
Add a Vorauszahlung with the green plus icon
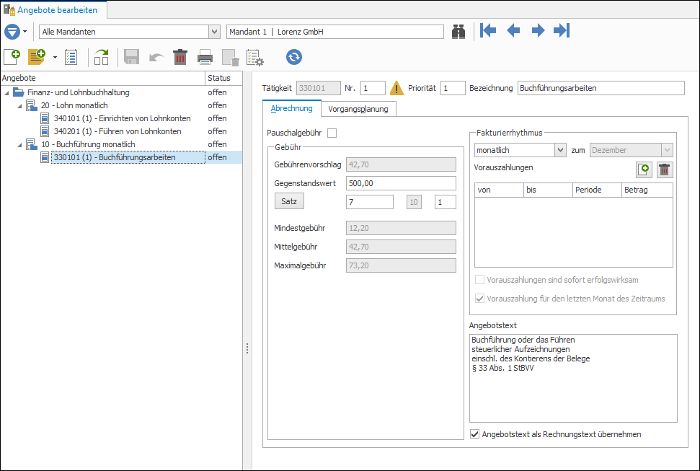coord(644,170)
